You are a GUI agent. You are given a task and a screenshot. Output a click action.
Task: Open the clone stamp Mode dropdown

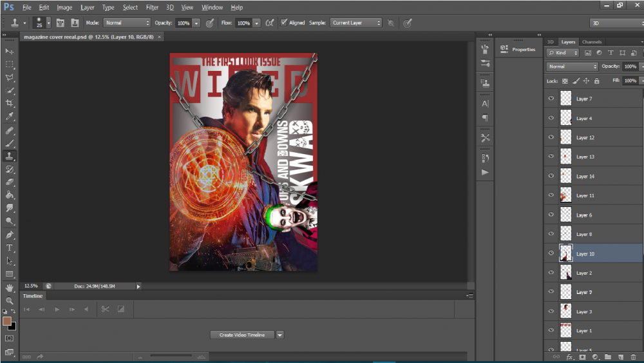point(127,23)
